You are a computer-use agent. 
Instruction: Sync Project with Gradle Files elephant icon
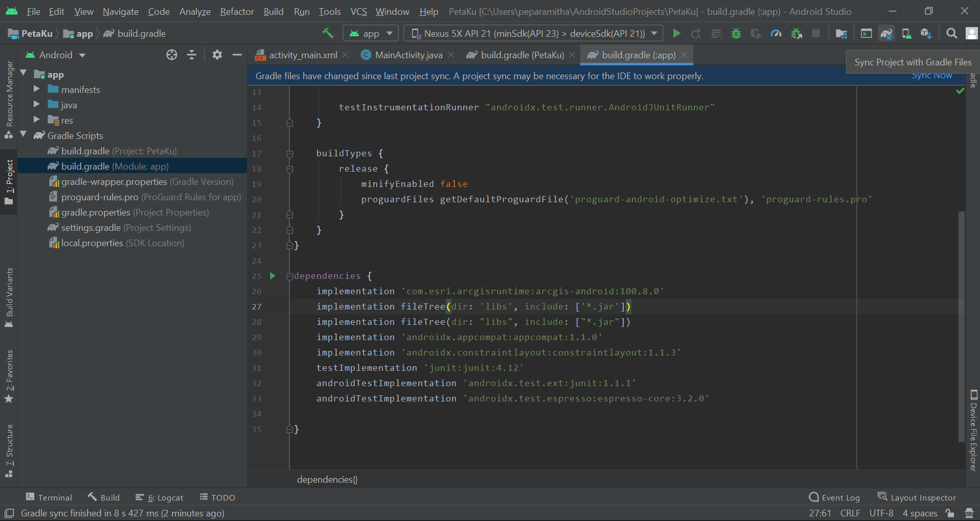886,33
